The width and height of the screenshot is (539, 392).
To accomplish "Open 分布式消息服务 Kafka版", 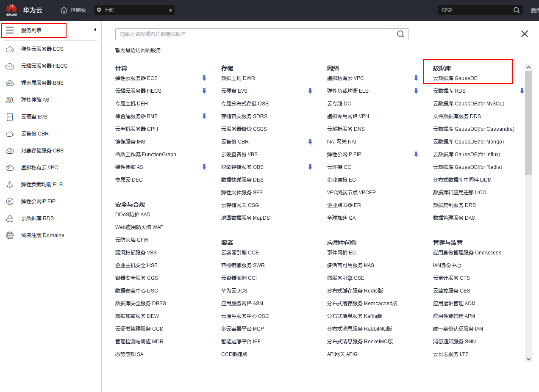I will coord(355,316).
